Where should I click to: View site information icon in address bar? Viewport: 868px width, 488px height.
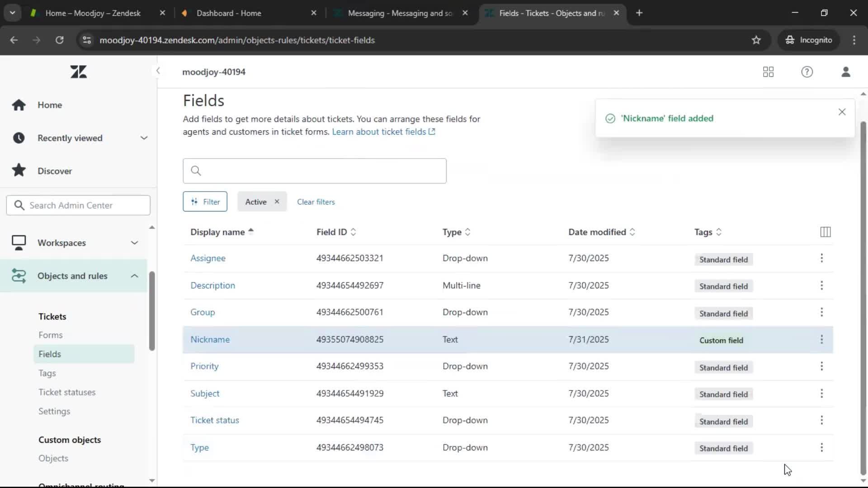[87, 40]
